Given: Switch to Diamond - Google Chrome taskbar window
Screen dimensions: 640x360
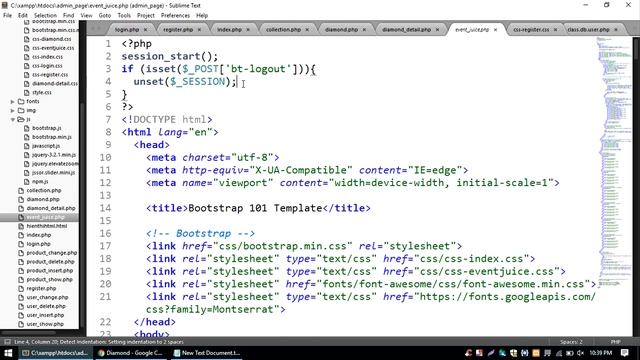Looking at the screenshot, I should [x=130, y=353].
